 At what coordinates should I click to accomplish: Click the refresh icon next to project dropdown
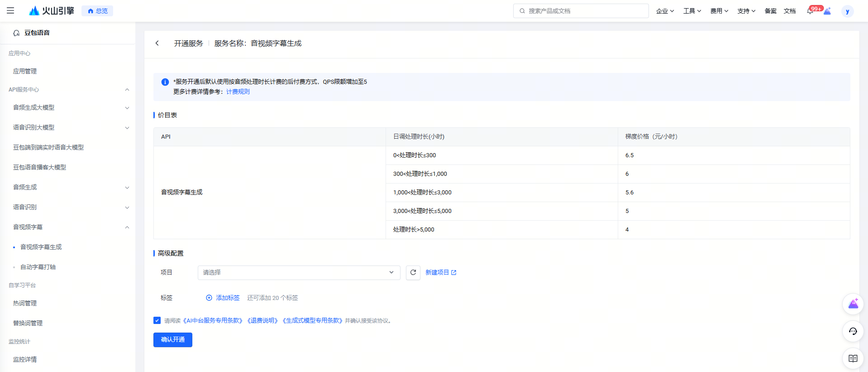pyautogui.click(x=413, y=272)
